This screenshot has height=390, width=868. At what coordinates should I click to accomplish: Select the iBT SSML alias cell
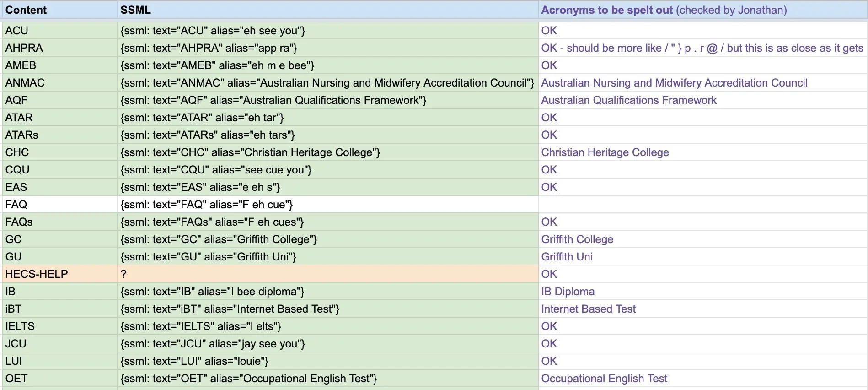pos(328,309)
